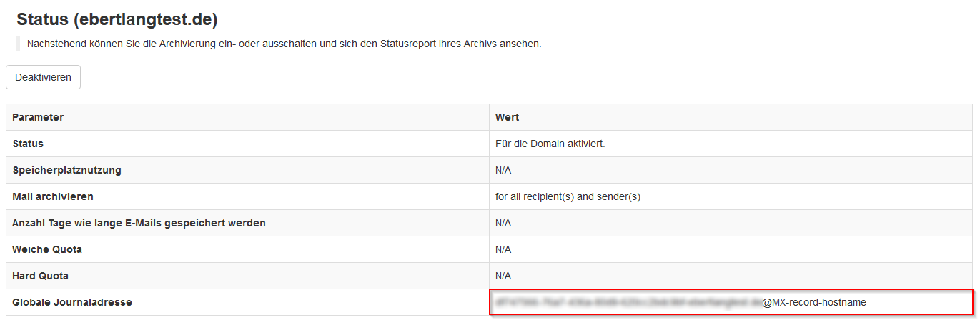The height and width of the screenshot is (325, 980).
Task: Click the 'Für die Domain aktiviert.' value
Action: [550, 144]
